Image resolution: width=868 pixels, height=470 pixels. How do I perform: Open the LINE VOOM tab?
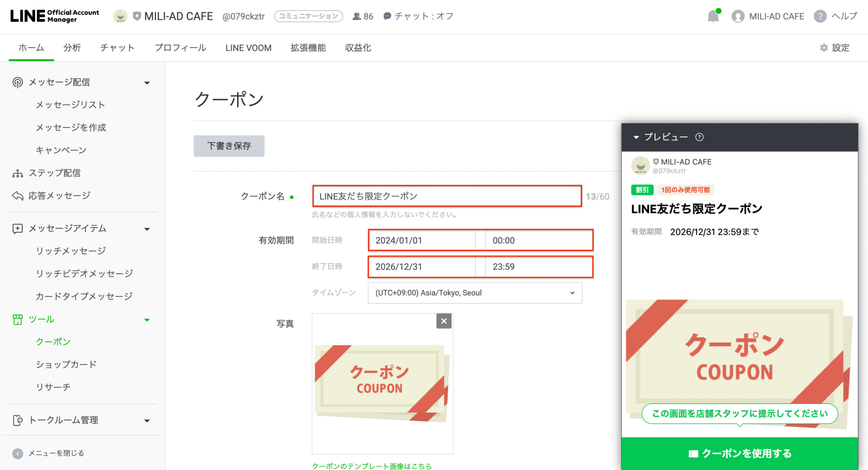tap(248, 47)
